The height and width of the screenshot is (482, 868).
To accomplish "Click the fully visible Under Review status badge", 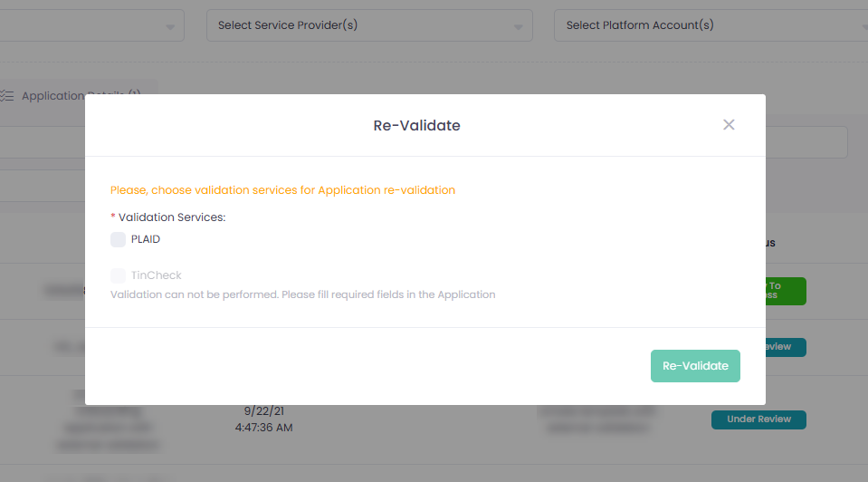I will [758, 419].
